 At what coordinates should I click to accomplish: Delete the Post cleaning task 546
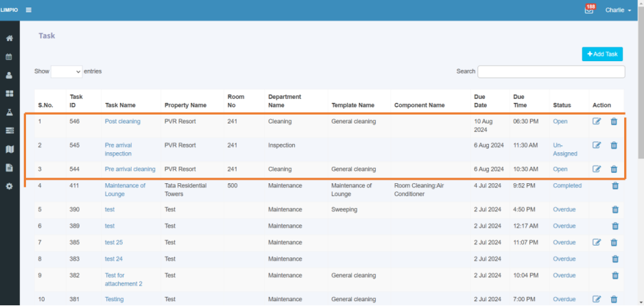[x=614, y=121]
